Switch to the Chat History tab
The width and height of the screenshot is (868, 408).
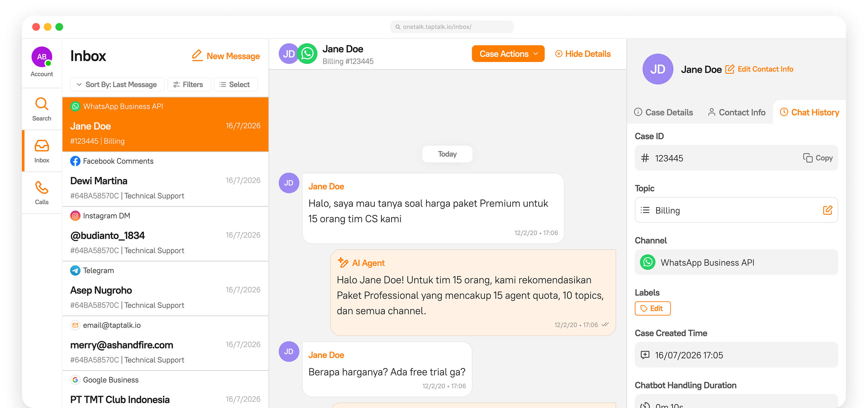809,112
